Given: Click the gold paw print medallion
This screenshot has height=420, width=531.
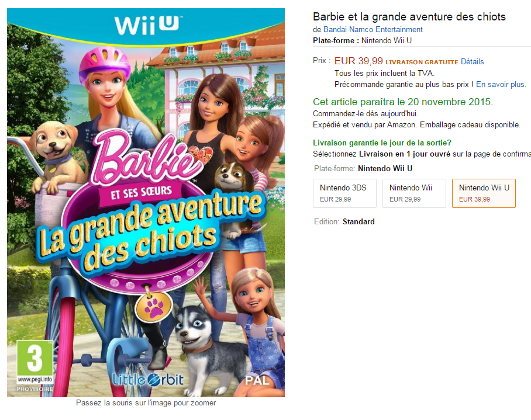Looking at the screenshot, I should tap(154, 307).
